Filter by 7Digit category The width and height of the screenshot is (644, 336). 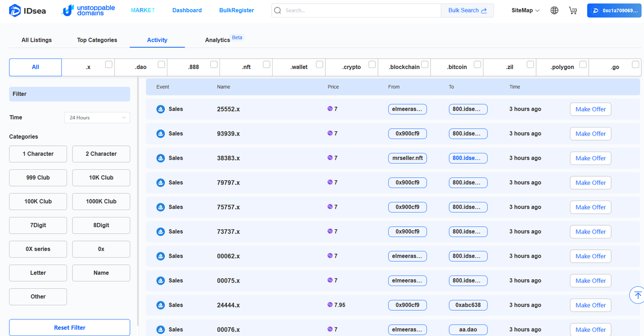pos(38,225)
